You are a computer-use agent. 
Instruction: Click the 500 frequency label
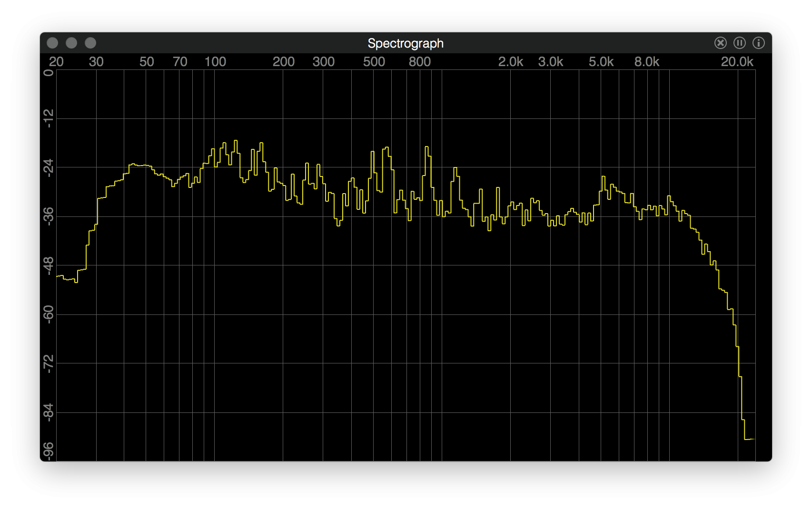coord(374,61)
